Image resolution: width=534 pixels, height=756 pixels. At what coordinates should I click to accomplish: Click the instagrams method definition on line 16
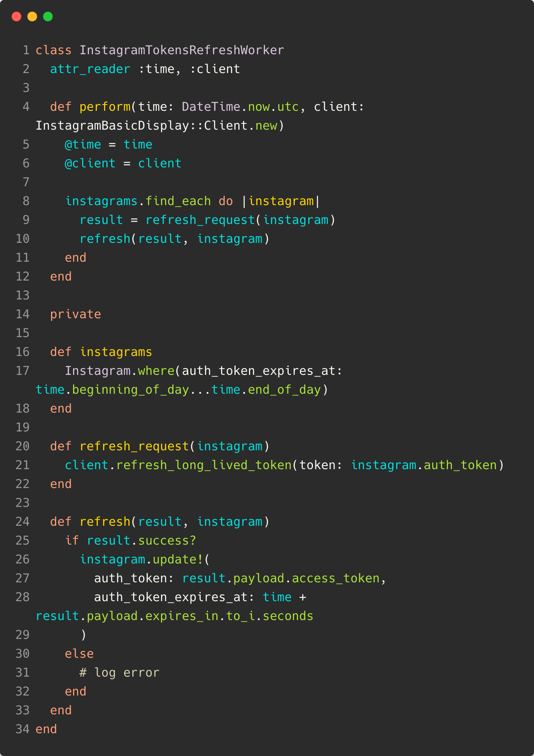tap(116, 352)
